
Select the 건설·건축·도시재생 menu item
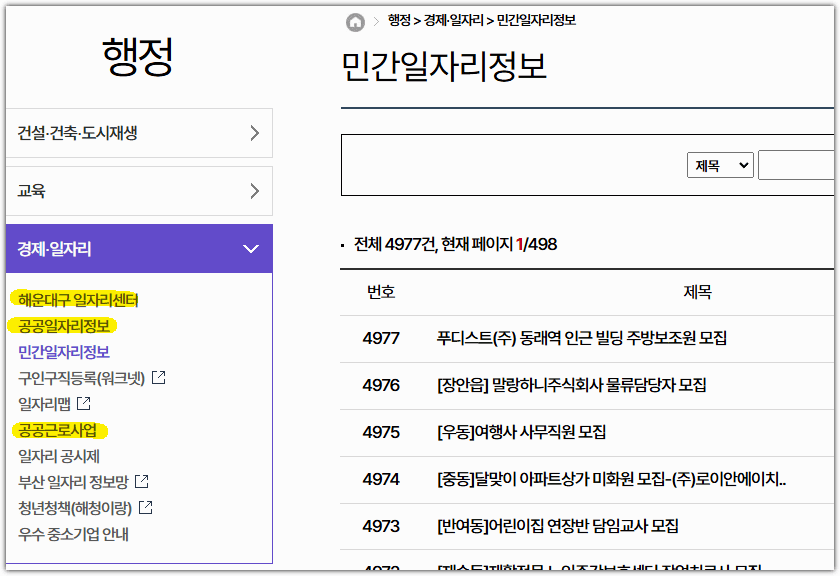tap(139, 133)
